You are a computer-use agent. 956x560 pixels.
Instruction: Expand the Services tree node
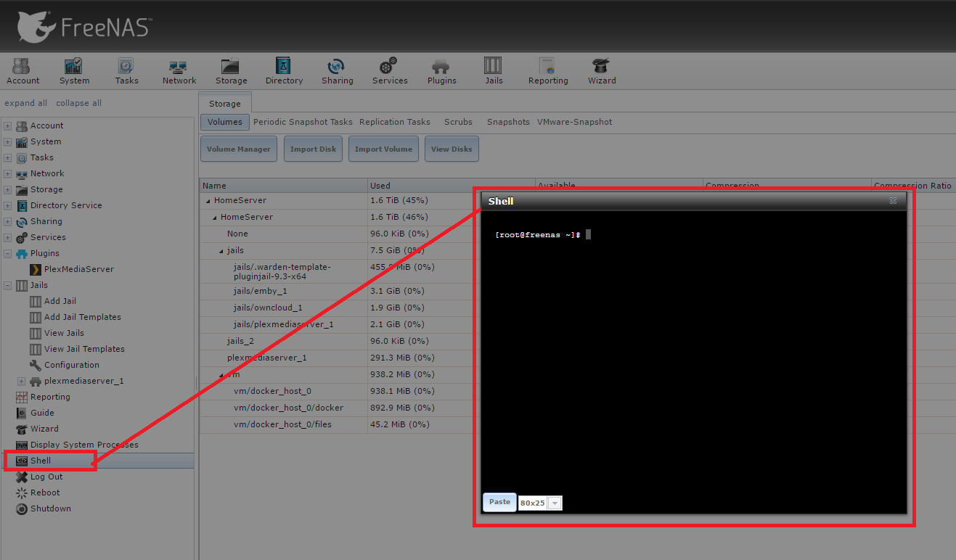(x=8, y=237)
